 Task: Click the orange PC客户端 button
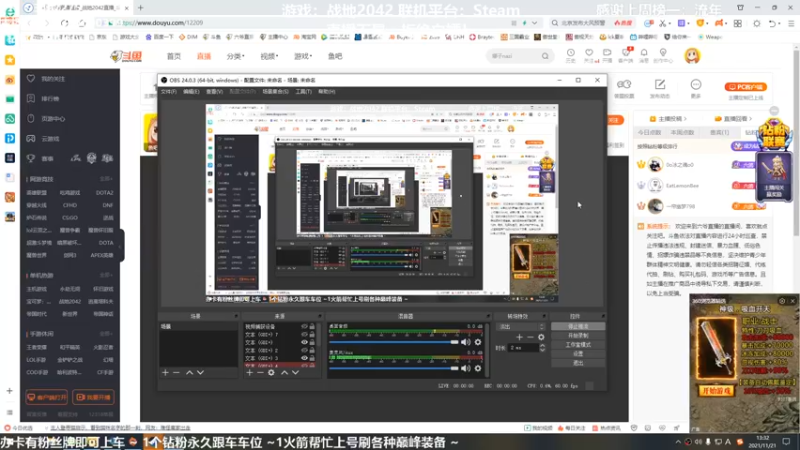746,87
